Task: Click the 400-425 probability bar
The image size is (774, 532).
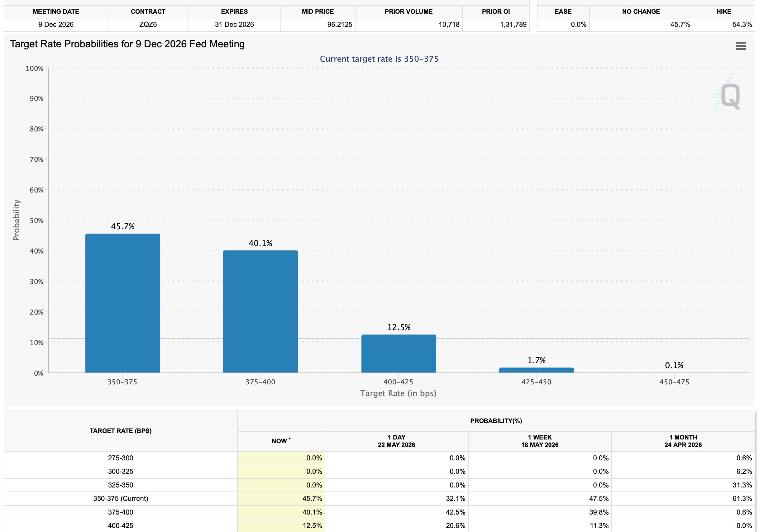Action: tap(399, 353)
